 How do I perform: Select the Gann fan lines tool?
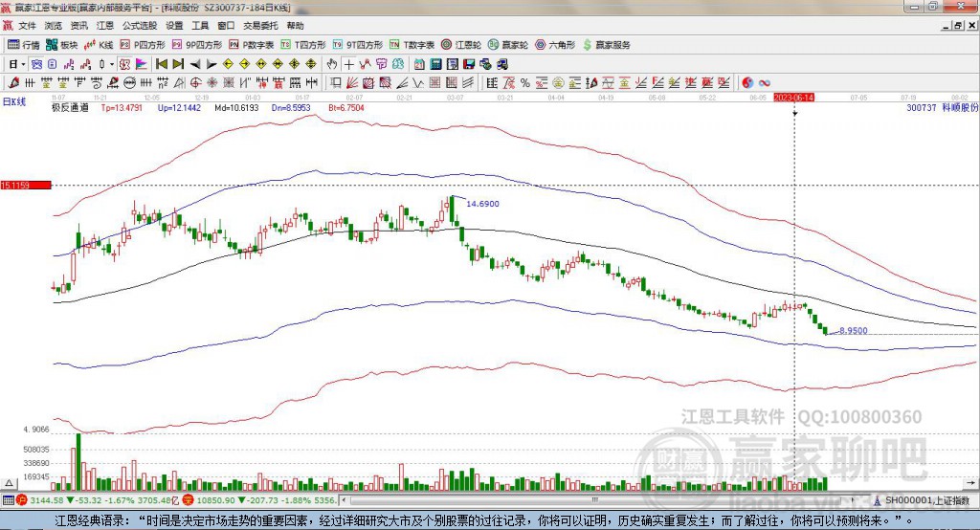tap(351, 82)
